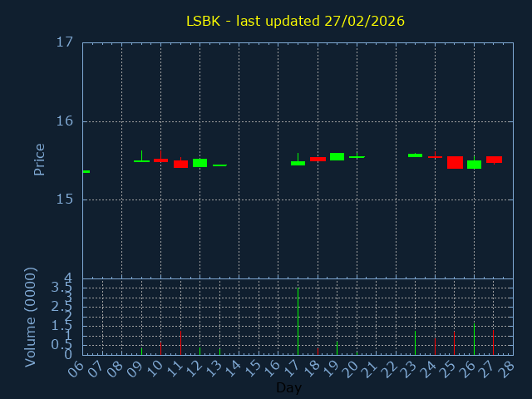The width and height of the screenshot is (532, 399).
Task: Select the red candlestick for day 11
Action: click(x=181, y=164)
